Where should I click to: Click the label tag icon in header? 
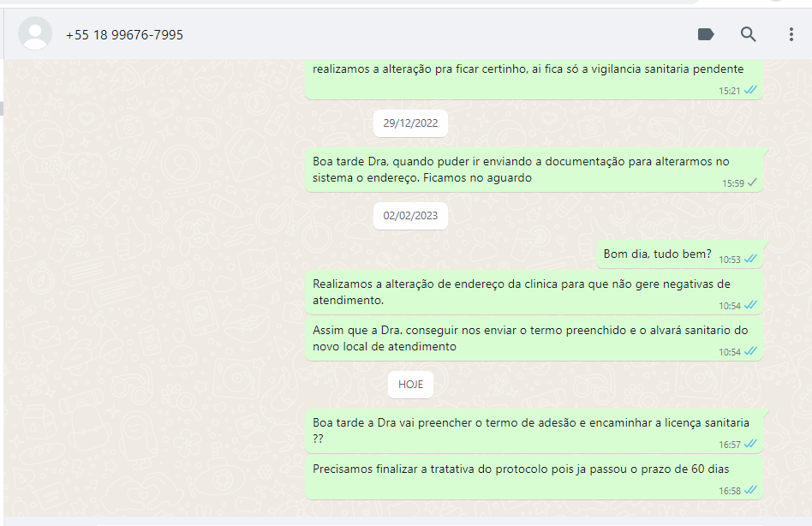pos(706,34)
